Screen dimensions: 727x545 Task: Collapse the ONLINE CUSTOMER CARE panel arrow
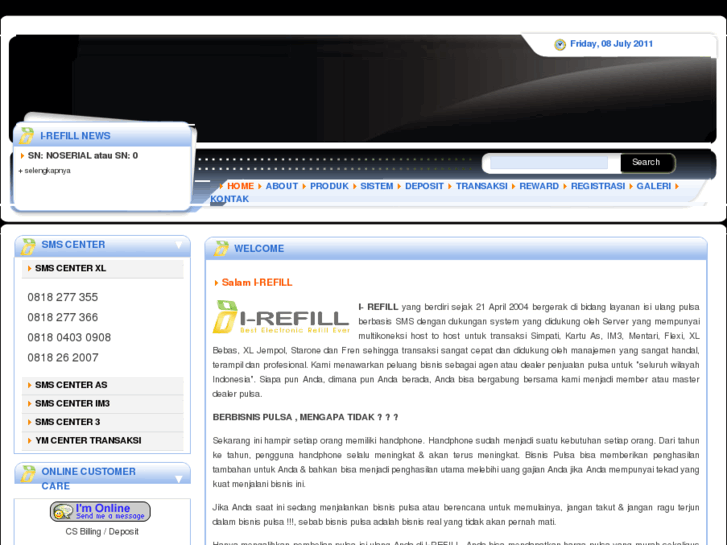[179, 479]
